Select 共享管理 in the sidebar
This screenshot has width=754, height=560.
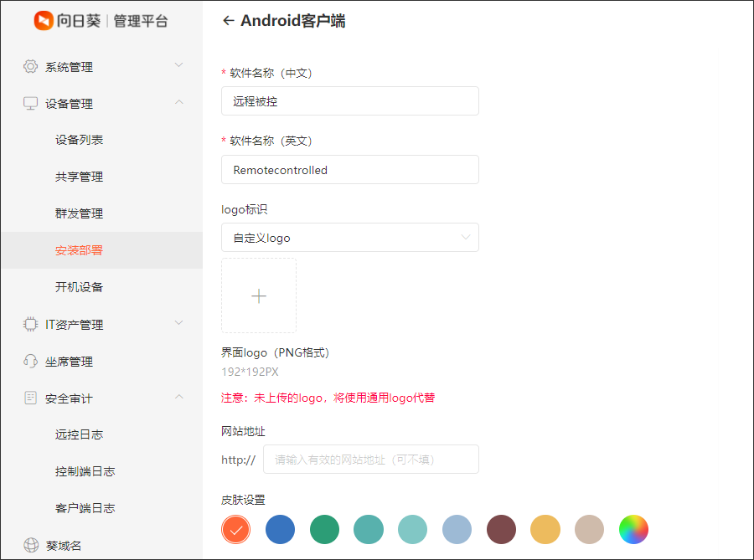point(80,177)
